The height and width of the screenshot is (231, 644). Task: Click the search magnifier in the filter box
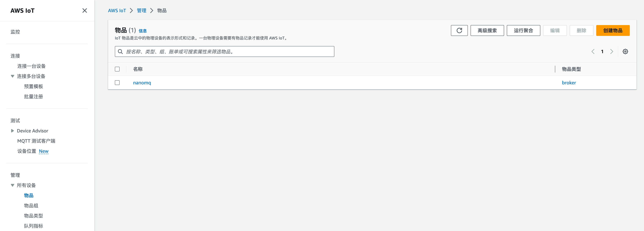pyautogui.click(x=120, y=51)
